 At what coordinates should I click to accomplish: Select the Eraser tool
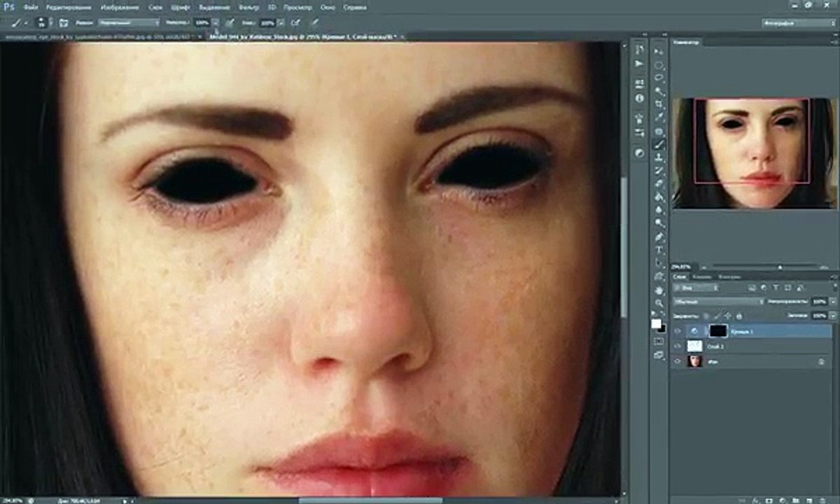coord(659,184)
